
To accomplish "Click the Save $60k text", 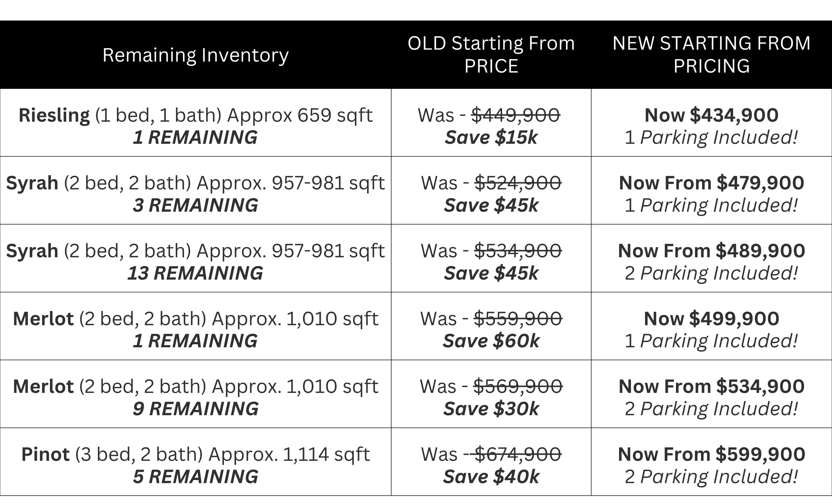I will 491,341.
